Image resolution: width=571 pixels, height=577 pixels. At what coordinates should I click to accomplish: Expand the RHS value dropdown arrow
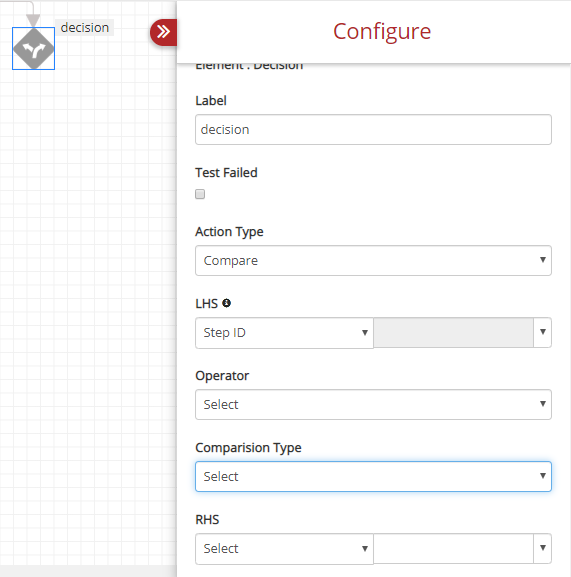542,548
